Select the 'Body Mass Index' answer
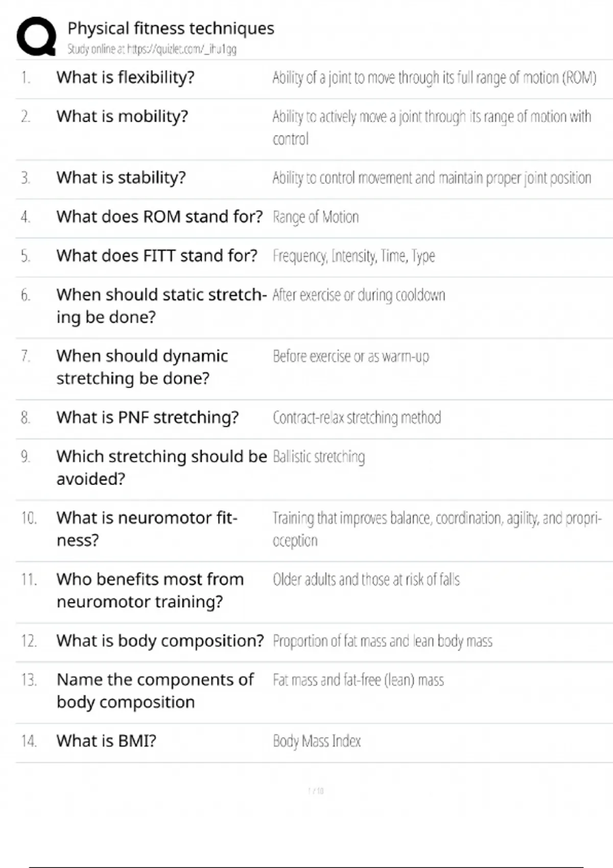The height and width of the screenshot is (868, 613). pos(317,741)
